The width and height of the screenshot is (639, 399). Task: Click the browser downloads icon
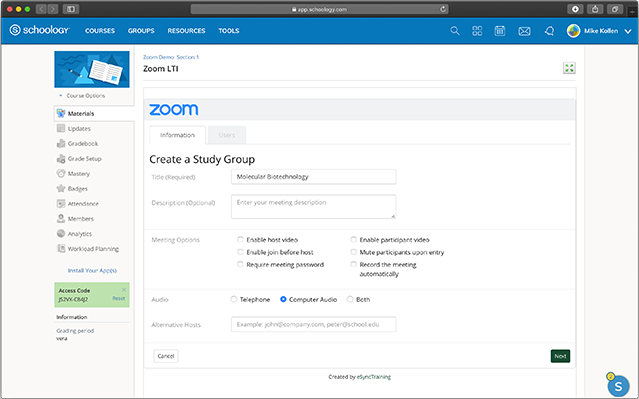point(575,9)
